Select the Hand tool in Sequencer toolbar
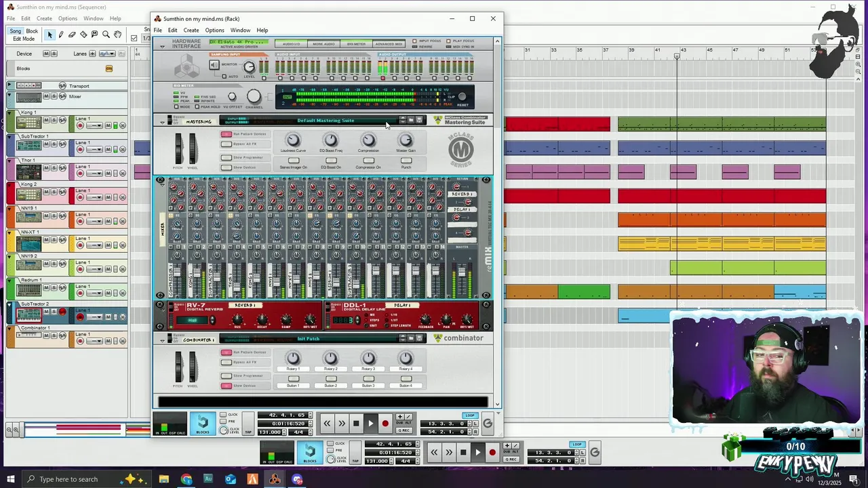Viewport: 868px width, 488px height. pyautogui.click(x=117, y=35)
